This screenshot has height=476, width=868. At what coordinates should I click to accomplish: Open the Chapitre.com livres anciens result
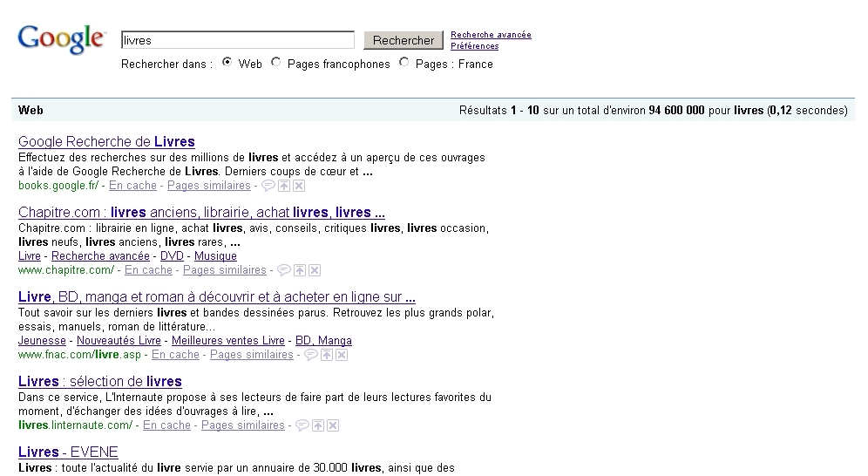click(201, 213)
